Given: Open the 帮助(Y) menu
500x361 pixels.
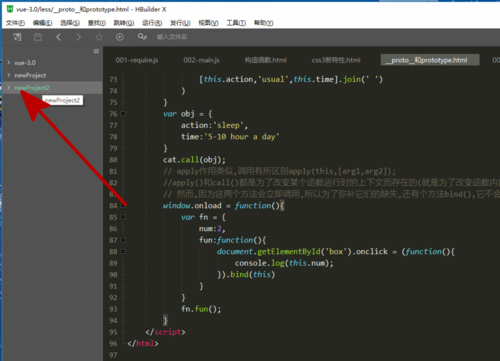Looking at the screenshot, I should (264, 23).
